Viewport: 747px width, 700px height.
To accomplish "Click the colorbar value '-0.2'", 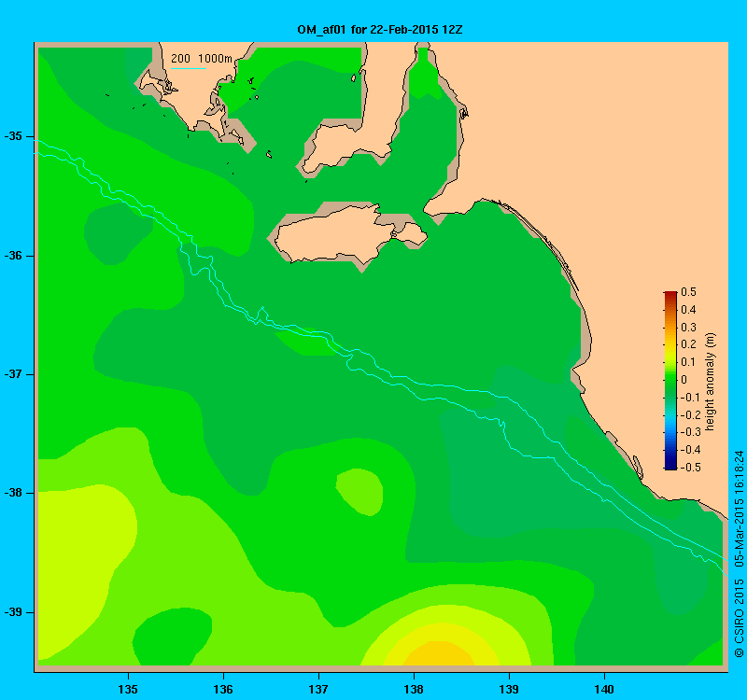I will pos(690,414).
